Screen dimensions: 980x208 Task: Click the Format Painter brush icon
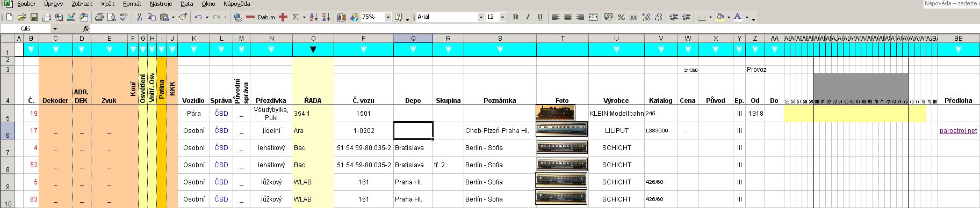click(x=183, y=17)
